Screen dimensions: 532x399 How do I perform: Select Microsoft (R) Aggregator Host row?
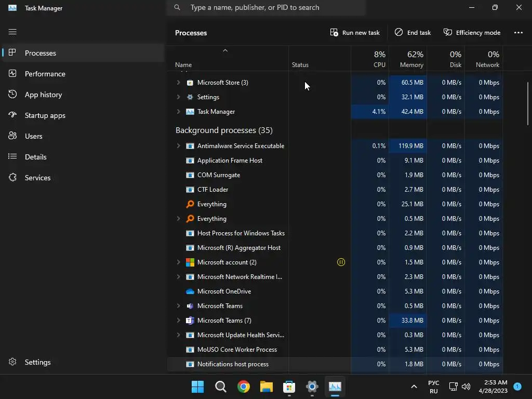pos(335,248)
